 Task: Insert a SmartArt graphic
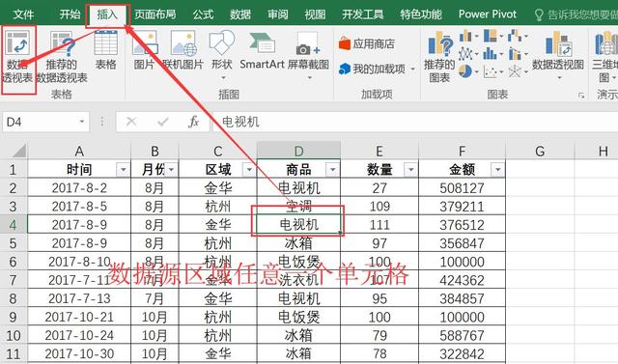(262, 50)
